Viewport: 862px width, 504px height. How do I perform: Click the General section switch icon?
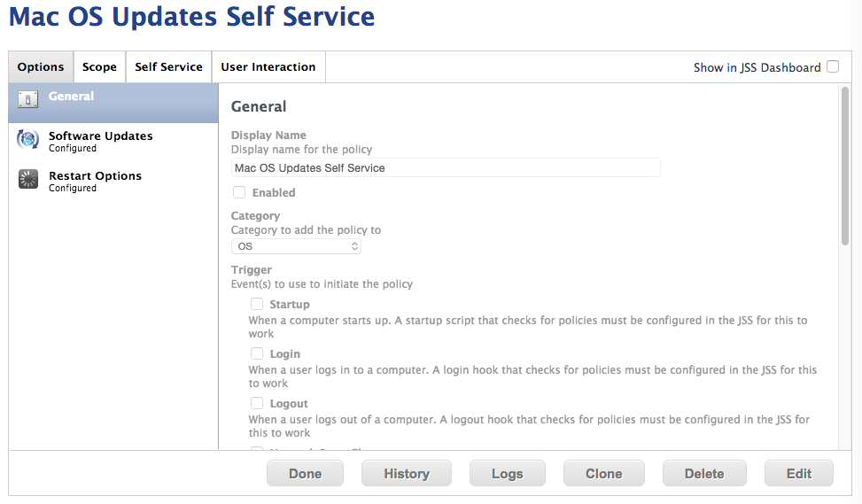(x=27, y=99)
